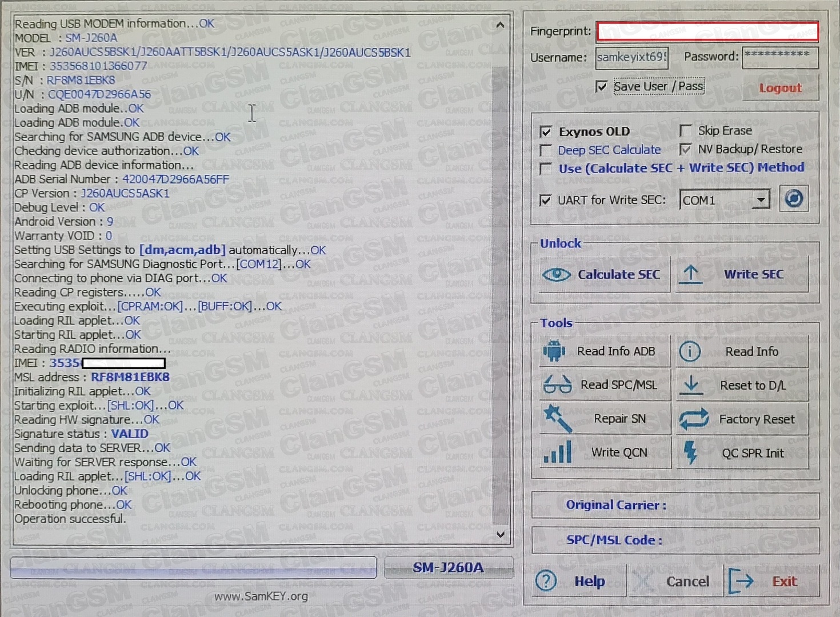840x617 pixels.
Task: Click the Read Info ADB label
Action: click(616, 351)
